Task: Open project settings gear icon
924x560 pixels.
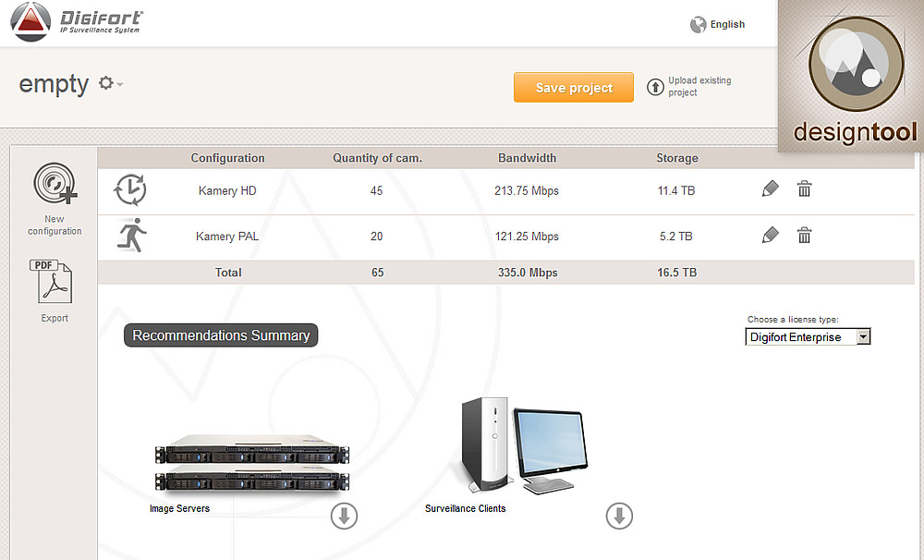Action: [105, 83]
